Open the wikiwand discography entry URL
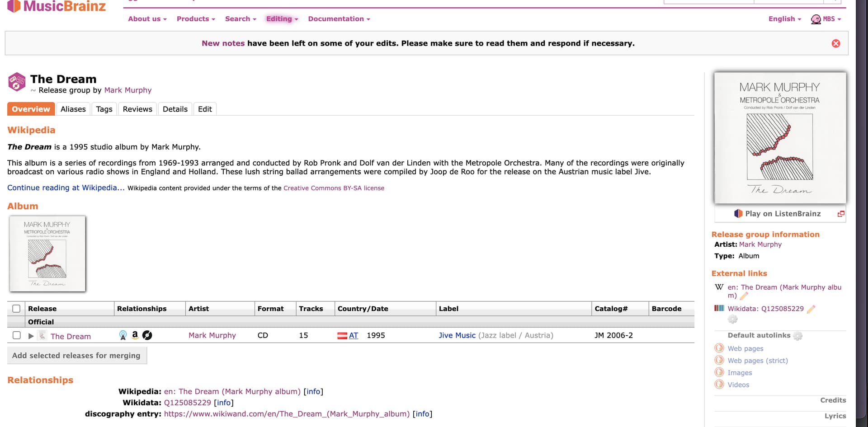Viewport: 868px width, 427px height. click(x=287, y=414)
